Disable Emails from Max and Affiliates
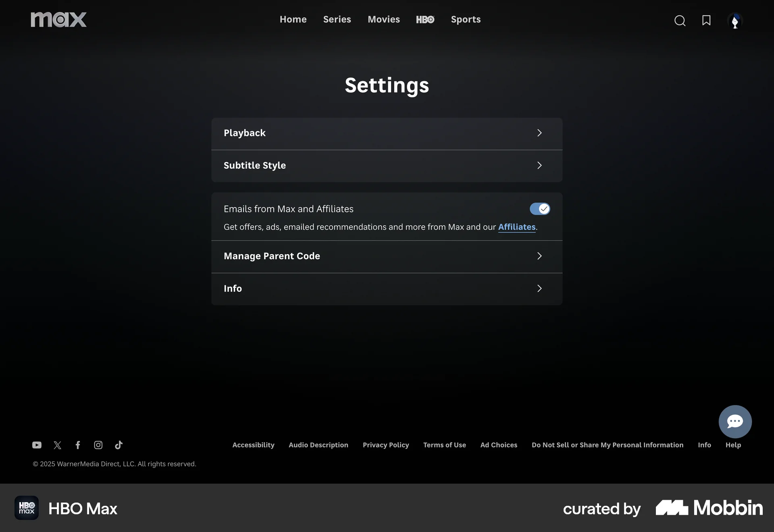The width and height of the screenshot is (774, 532). point(540,209)
